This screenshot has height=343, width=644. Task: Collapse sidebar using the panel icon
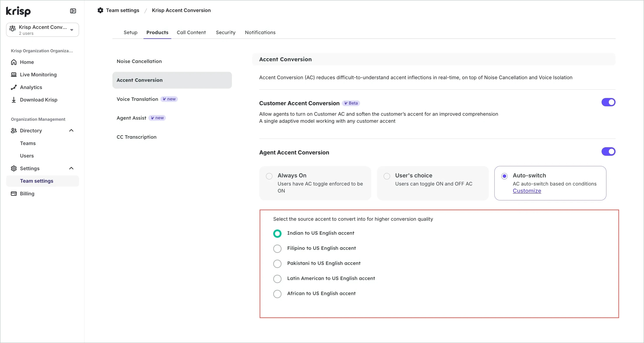point(73,11)
